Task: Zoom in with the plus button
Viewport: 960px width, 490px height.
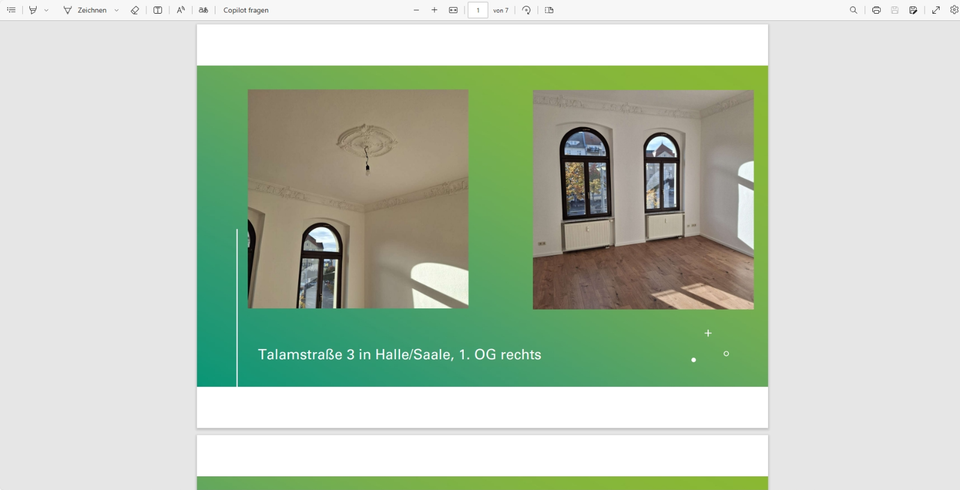Action: pyautogui.click(x=434, y=10)
